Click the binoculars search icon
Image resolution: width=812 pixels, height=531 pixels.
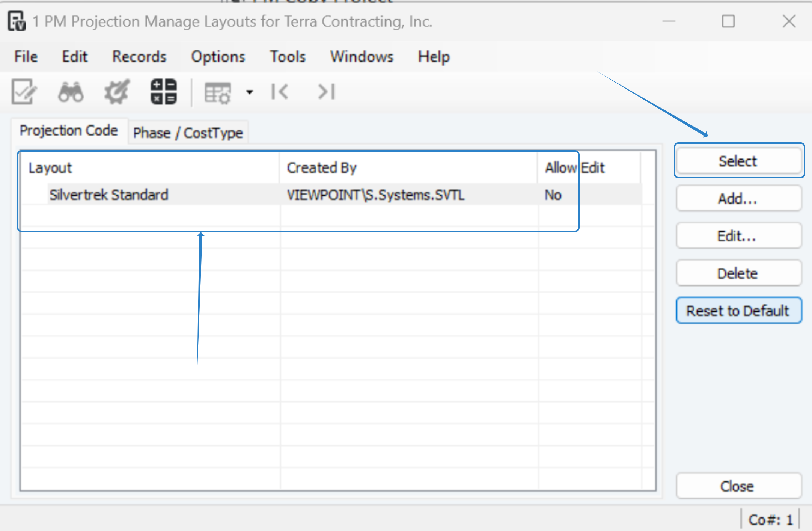[x=71, y=92]
